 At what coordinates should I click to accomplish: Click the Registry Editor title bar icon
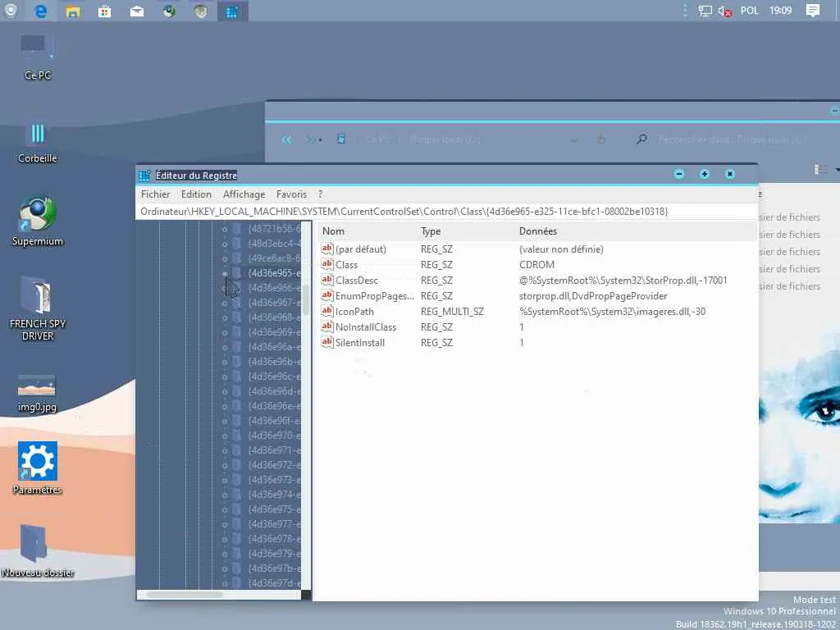click(144, 176)
